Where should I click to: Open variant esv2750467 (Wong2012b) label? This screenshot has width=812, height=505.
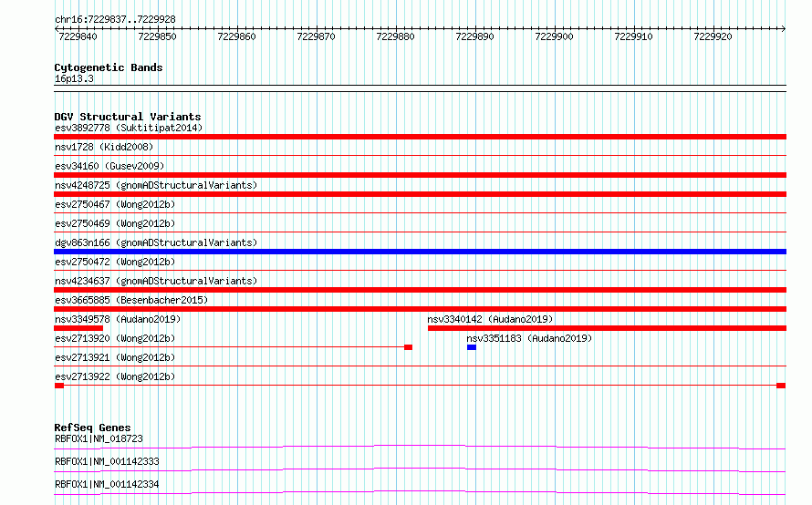(115, 204)
